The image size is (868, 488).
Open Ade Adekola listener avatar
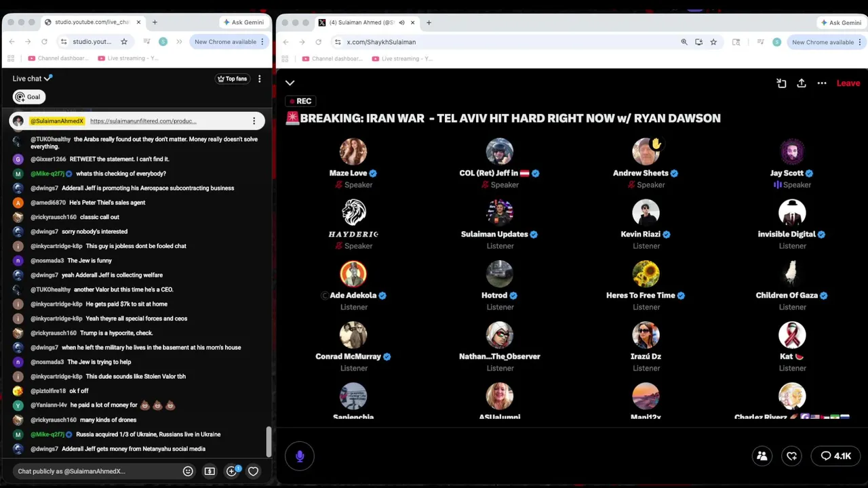coord(353,274)
